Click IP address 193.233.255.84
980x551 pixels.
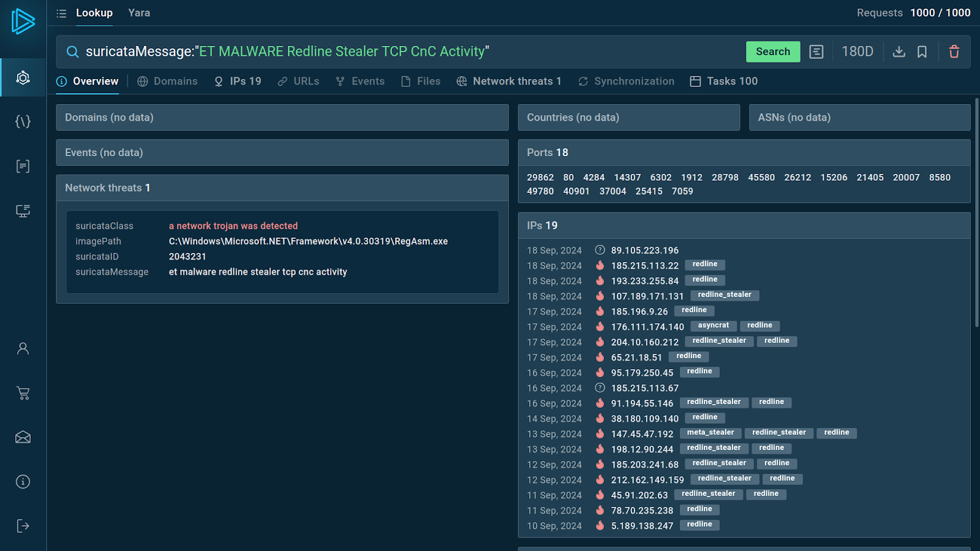pos(645,281)
